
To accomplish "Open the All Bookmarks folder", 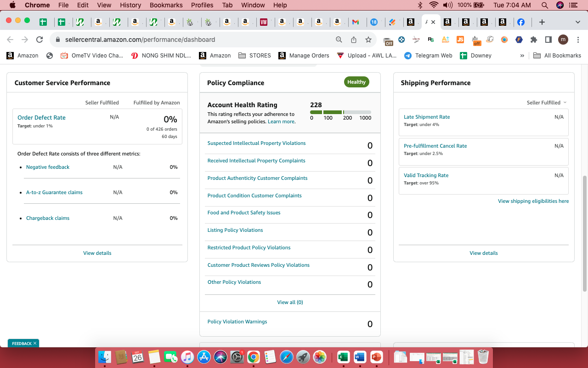I will tap(557, 55).
